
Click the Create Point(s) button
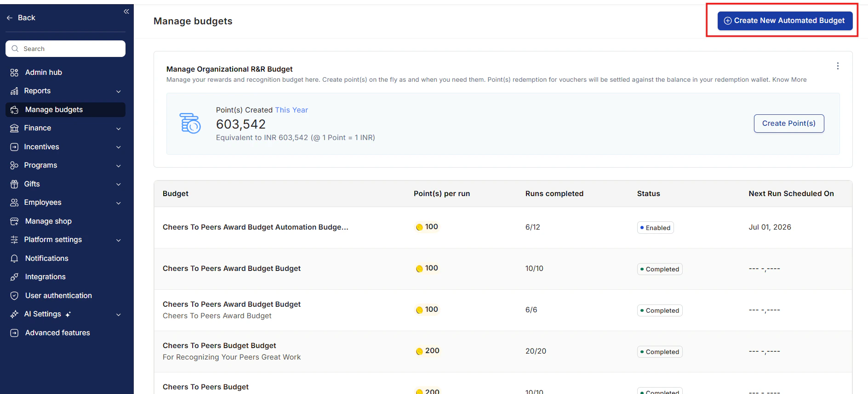click(789, 124)
